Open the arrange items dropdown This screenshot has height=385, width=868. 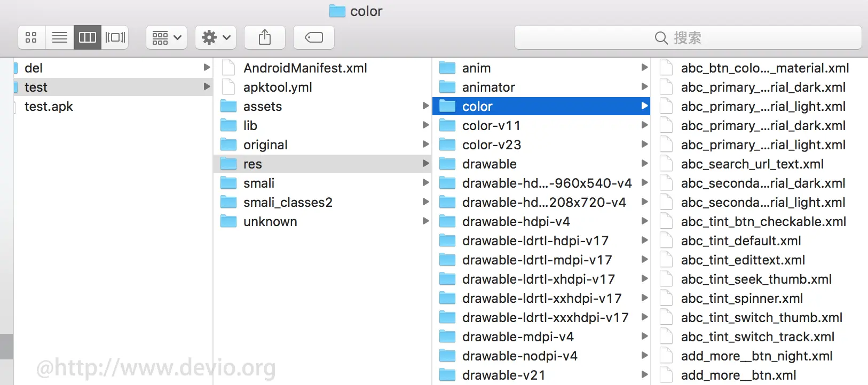(167, 37)
